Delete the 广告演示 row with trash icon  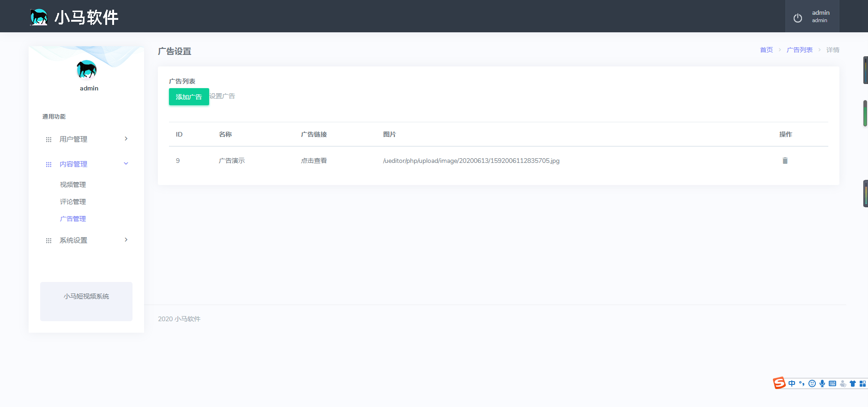[x=785, y=161]
